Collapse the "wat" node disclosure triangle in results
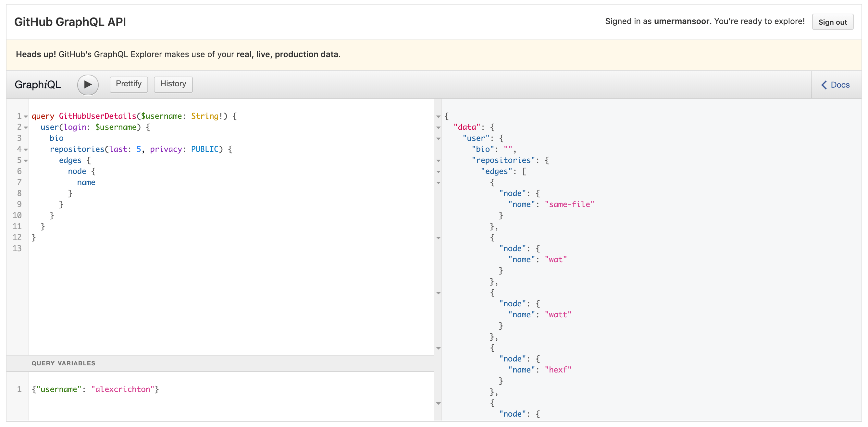The image size is (868, 427). (x=438, y=238)
